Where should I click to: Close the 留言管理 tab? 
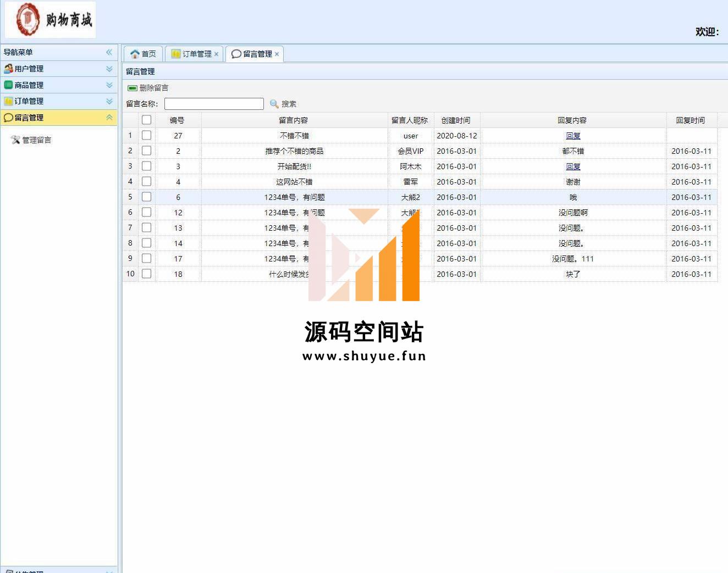coord(277,54)
